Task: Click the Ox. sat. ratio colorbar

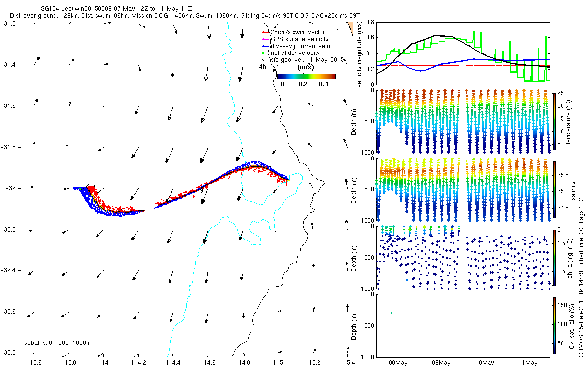Action: click(x=554, y=325)
